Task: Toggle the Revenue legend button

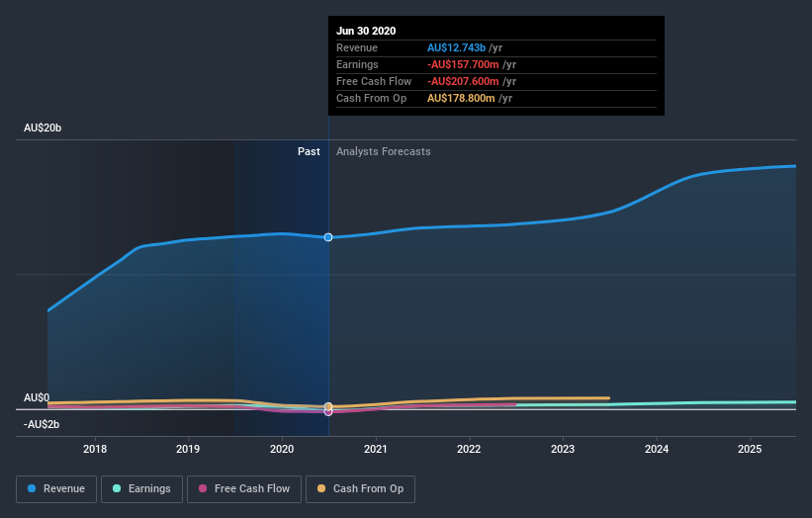Action: pyautogui.click(x=56, y=489)
